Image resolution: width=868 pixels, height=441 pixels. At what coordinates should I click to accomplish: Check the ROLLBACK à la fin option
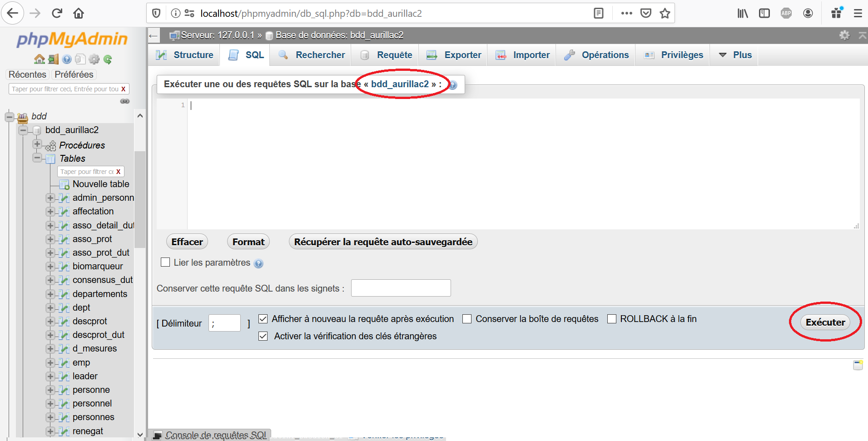pos(612,319)
